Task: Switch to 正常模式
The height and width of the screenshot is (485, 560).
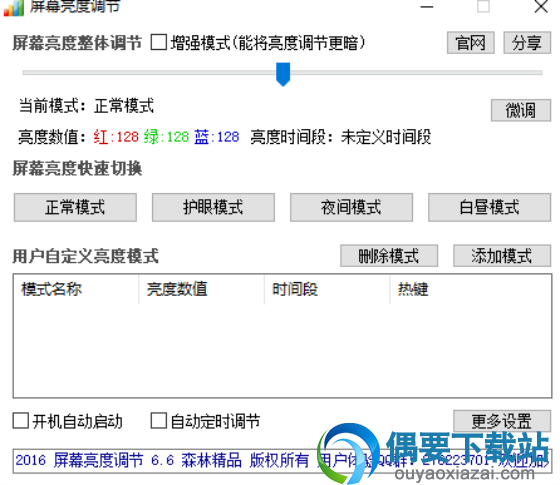Action: tap(75, 207)
